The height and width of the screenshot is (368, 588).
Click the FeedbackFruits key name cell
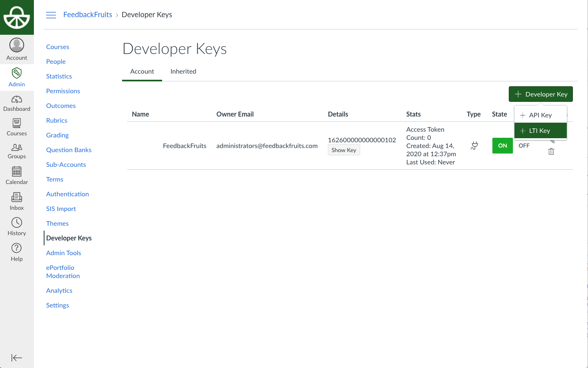click(185, 146)
